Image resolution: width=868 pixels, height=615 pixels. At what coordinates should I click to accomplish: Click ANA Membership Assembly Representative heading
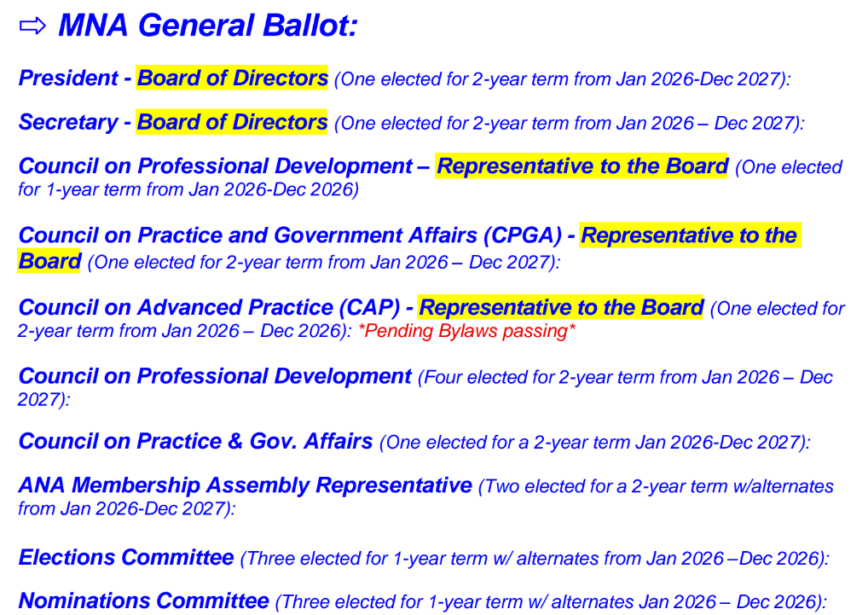[x=245, y=486]
